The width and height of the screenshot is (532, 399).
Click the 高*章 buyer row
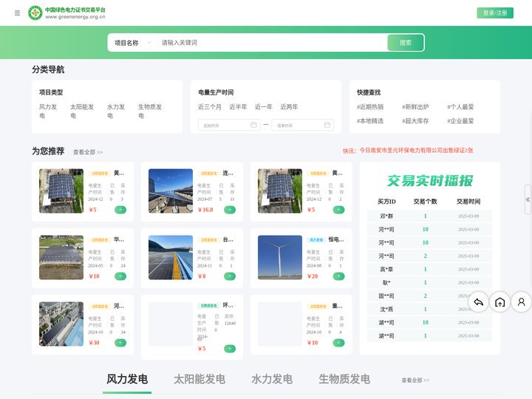tap(429, 270)
